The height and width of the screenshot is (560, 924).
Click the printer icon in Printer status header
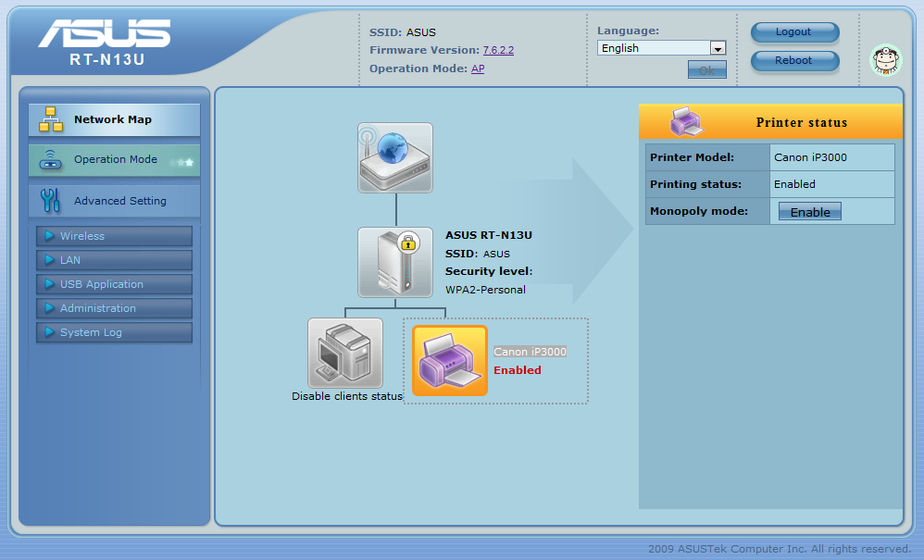tap(686, 121)
